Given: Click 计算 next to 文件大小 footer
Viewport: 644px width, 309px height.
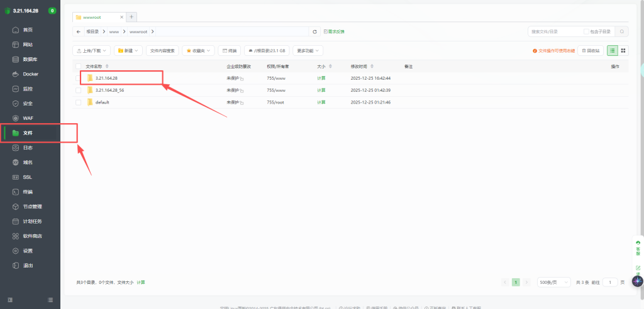Looking at the screenshot, I should 141,283.
